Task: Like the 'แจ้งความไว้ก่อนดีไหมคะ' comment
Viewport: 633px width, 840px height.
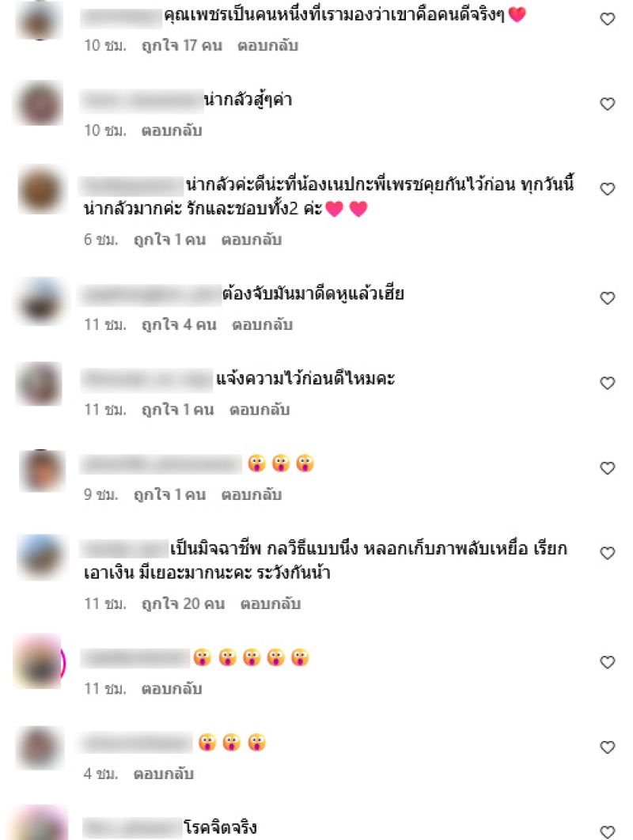Action: click(x=607, y=384)
